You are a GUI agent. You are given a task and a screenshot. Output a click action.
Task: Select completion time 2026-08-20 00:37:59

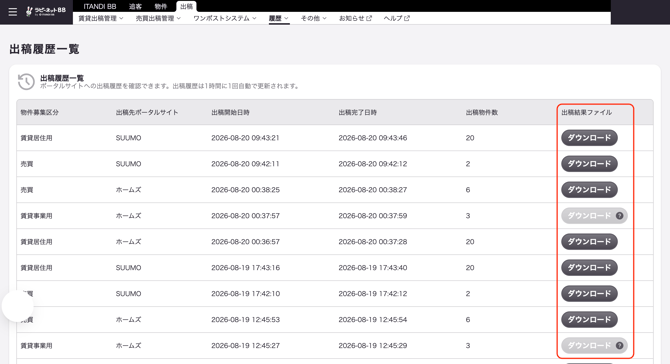tap(373, 216)
